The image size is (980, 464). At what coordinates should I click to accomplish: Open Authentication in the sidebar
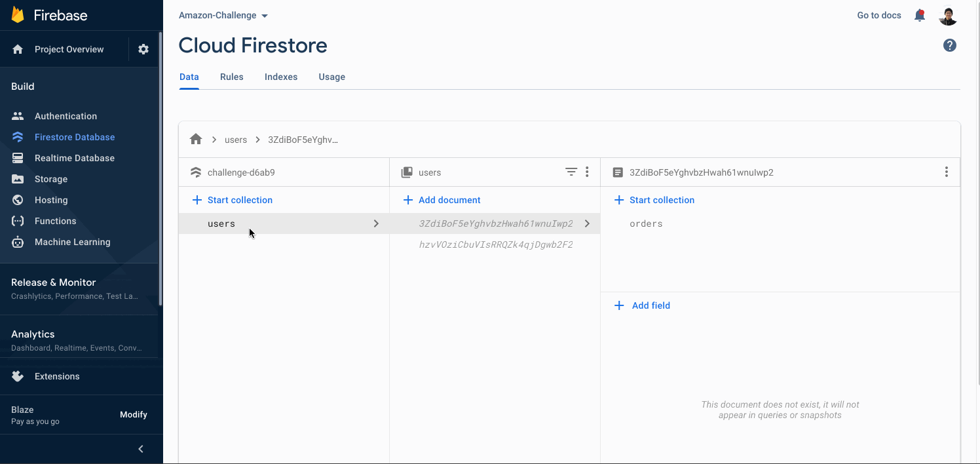(66, 116)
